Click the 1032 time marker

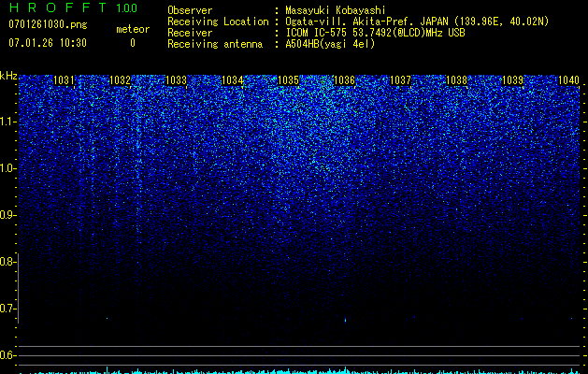pyautogui.click(x=120, y=80)
